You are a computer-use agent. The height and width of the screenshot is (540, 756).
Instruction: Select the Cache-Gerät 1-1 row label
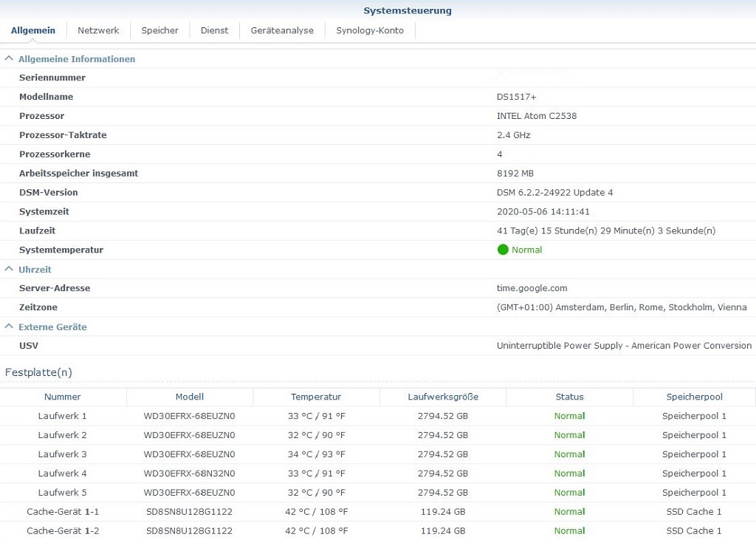click(x=63, y=511)
